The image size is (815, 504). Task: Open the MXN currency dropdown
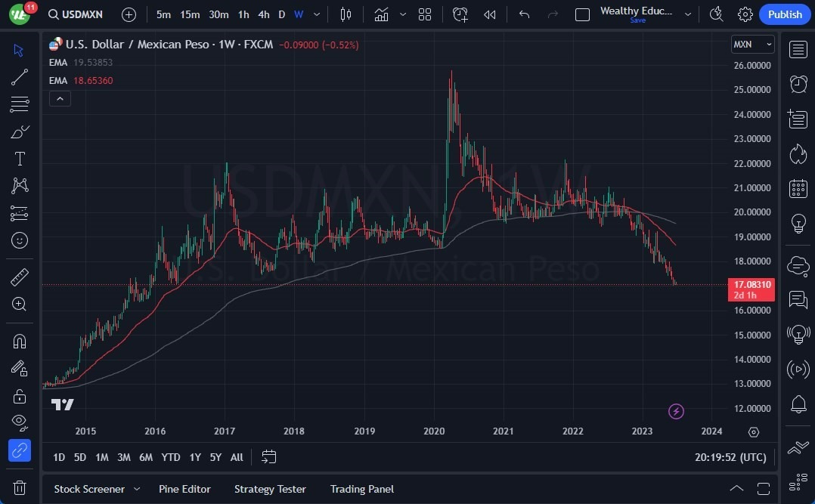(x=752, y=44)
